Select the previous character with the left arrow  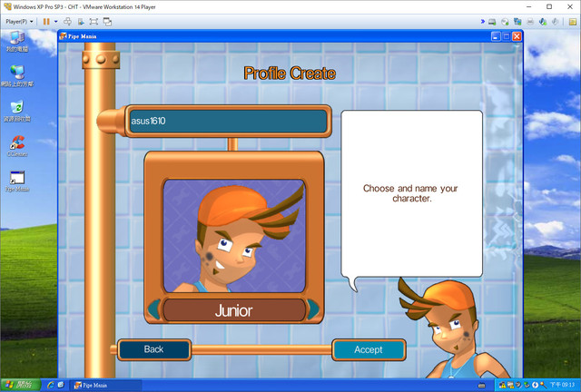click(x=153, y=309)
